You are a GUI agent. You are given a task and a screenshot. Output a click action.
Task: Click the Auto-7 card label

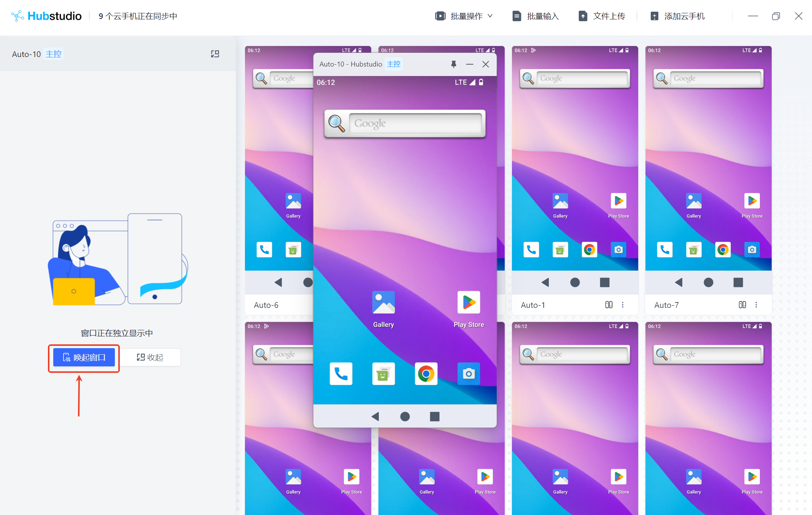pos(666,305)
